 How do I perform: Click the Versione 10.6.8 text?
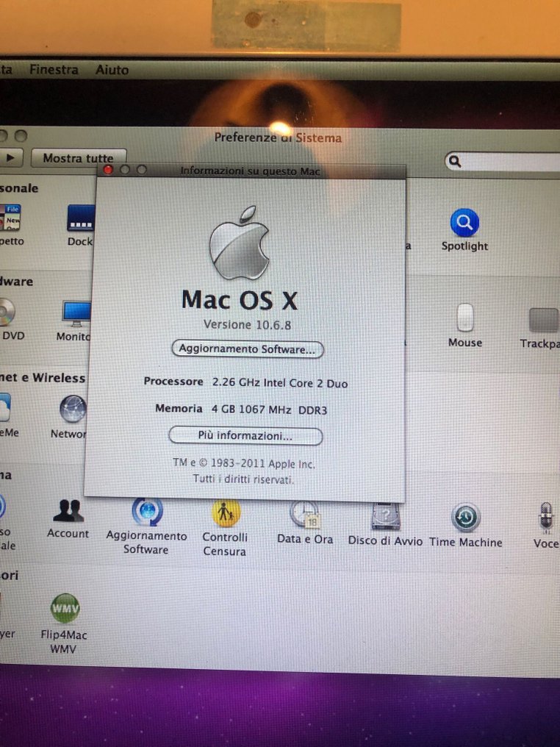point(247,325)
